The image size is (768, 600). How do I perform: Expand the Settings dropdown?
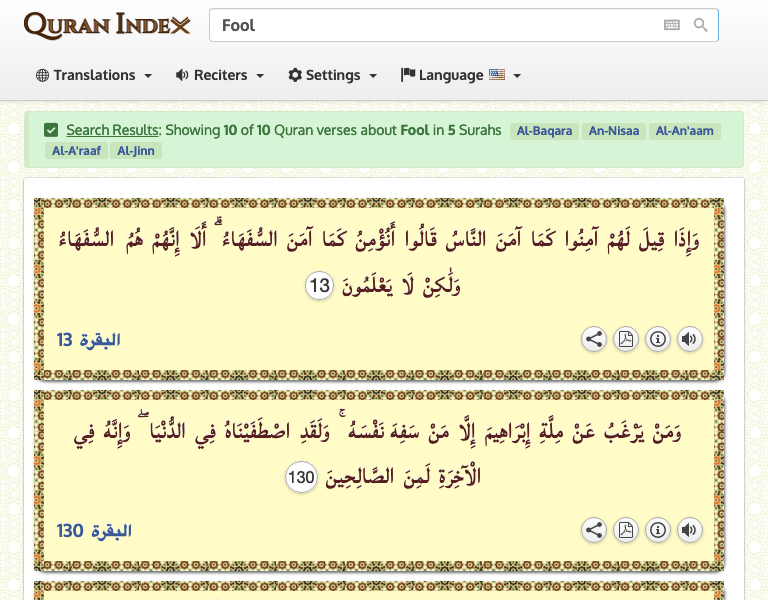click(x=332, y=75)
